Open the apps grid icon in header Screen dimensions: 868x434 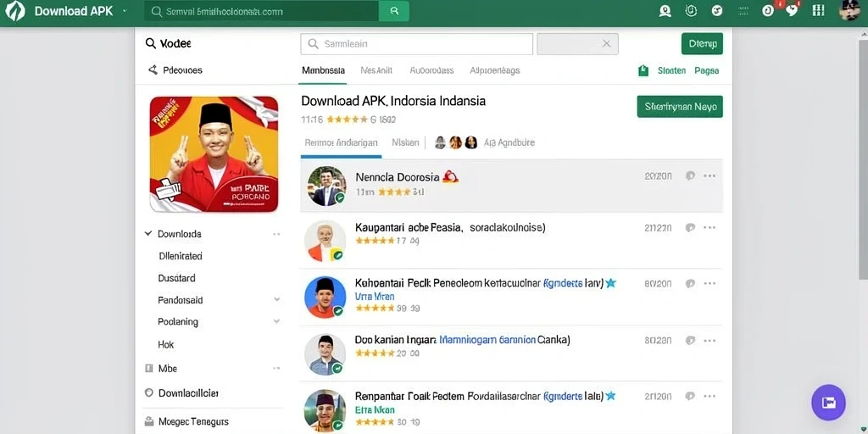818,10
